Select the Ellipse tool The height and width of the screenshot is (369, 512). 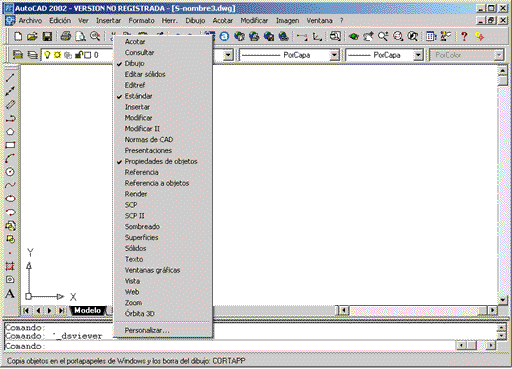(x=10, y=199)
